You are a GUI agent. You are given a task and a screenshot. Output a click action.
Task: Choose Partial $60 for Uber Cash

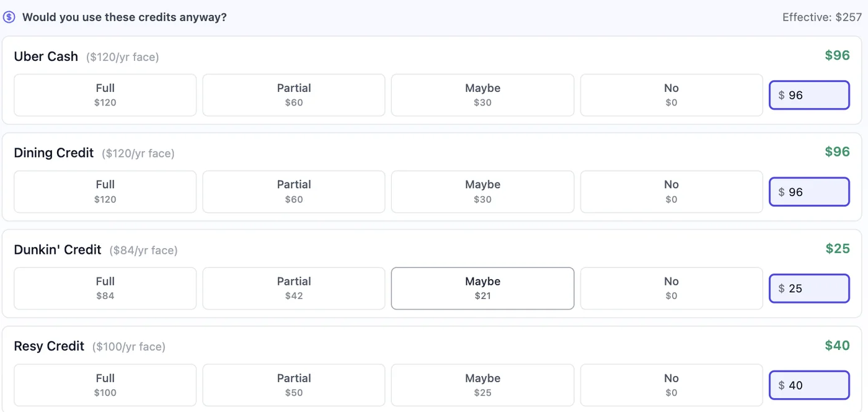coord(294,95)
